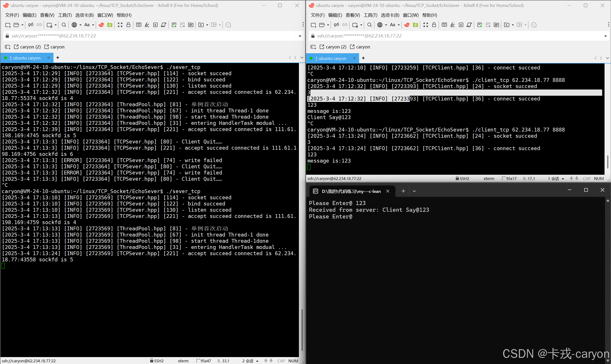Expand Windows Terminal tab dropdown chevron

pos(414,191)
